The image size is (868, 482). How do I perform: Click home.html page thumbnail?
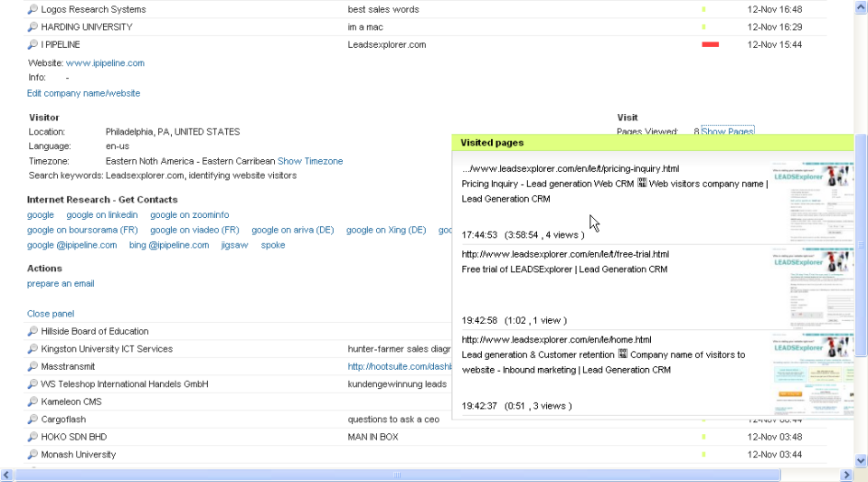coord(813,373)
